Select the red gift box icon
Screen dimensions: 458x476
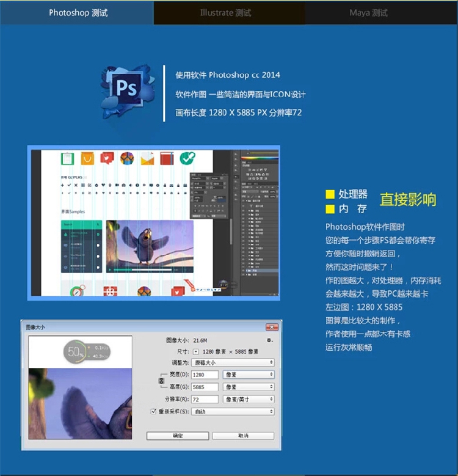tap(110, 291)
